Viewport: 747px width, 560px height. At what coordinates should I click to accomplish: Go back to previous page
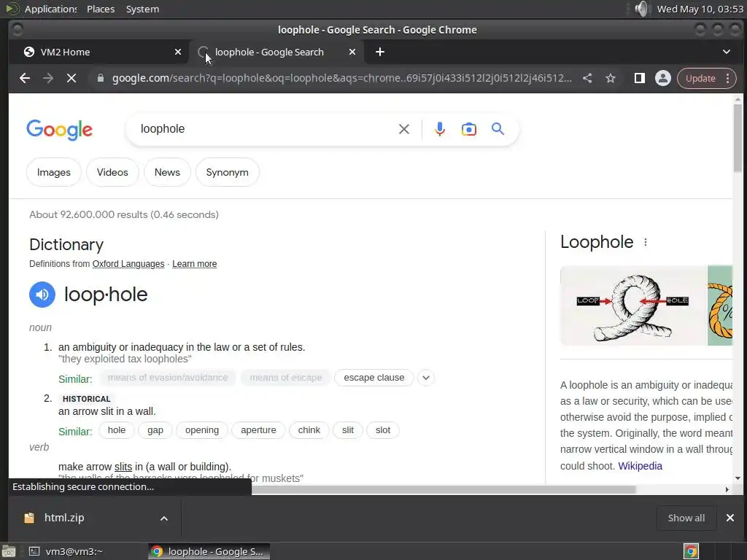25,78
